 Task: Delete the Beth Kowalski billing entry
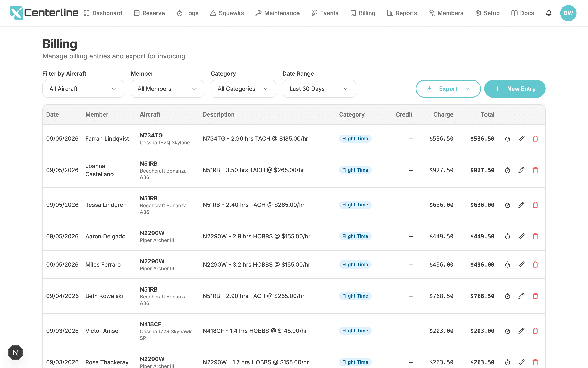coord(535,296)
